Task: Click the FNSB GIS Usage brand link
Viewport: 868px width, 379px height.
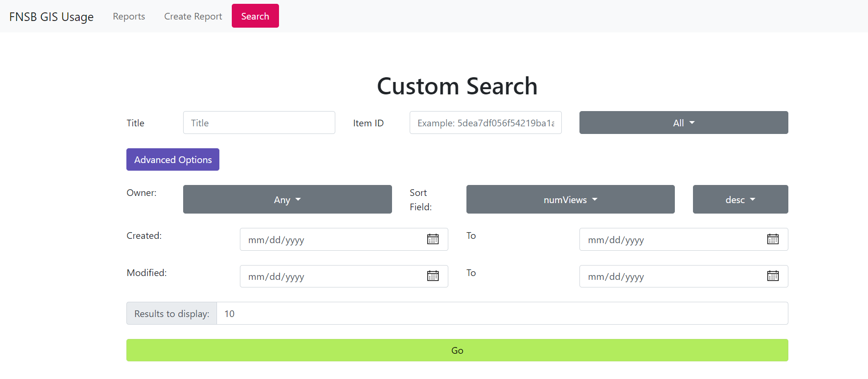Action: pyautogui.click(x=52, y=17)
